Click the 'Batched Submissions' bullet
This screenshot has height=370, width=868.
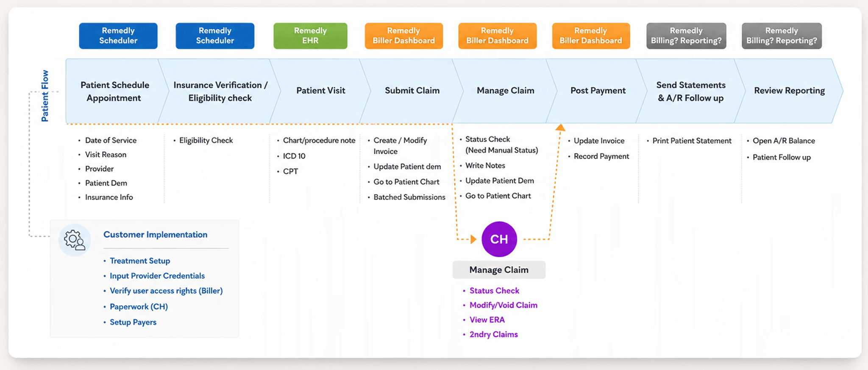(x=409, y=197)
